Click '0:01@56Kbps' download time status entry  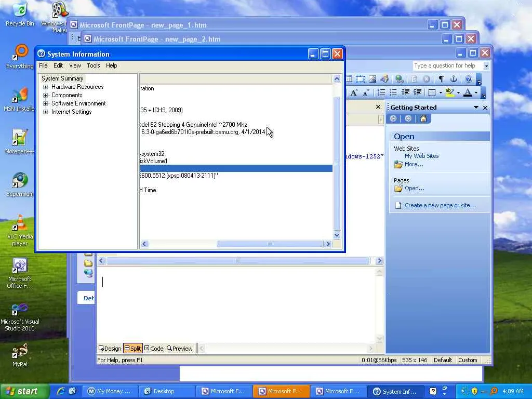379,360
